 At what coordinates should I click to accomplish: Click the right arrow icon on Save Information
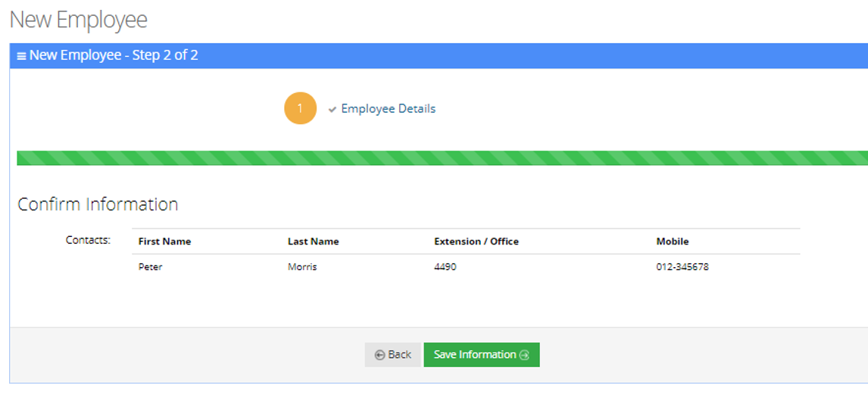[x=524, y=355]
